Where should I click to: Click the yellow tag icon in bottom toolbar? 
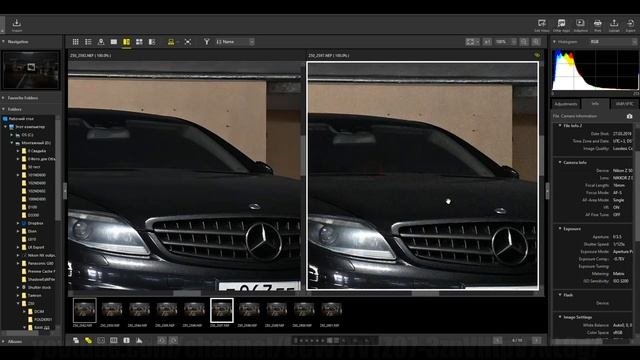tap(88, 340)
